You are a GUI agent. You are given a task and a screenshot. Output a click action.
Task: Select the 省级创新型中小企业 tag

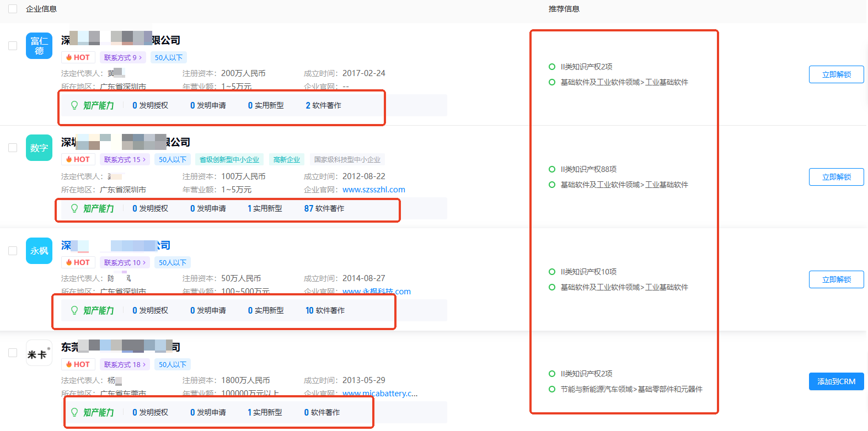229,159
